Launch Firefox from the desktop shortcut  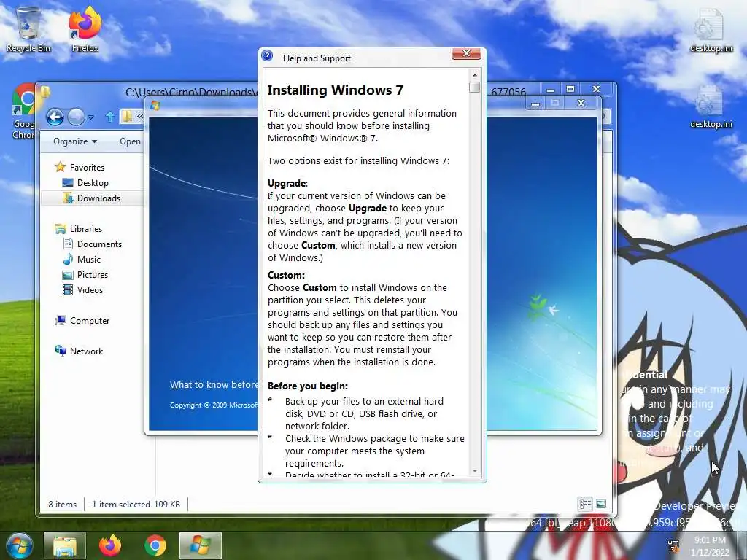tap(85, 28)
